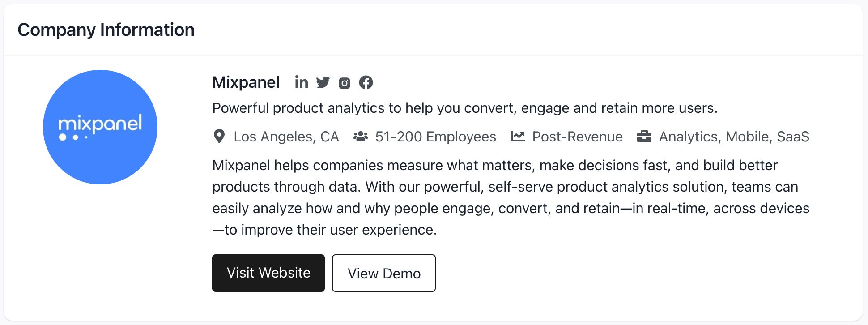This screenshot has width=868, height=325.
Task: Select the Los Angeles, CA location text
Action: coord(286,137)
